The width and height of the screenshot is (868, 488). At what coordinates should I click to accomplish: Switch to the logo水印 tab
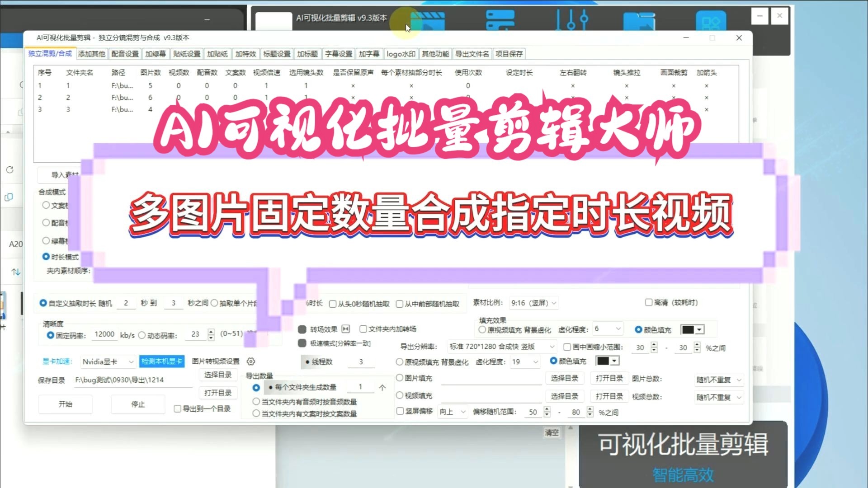[x=401, y=54]
